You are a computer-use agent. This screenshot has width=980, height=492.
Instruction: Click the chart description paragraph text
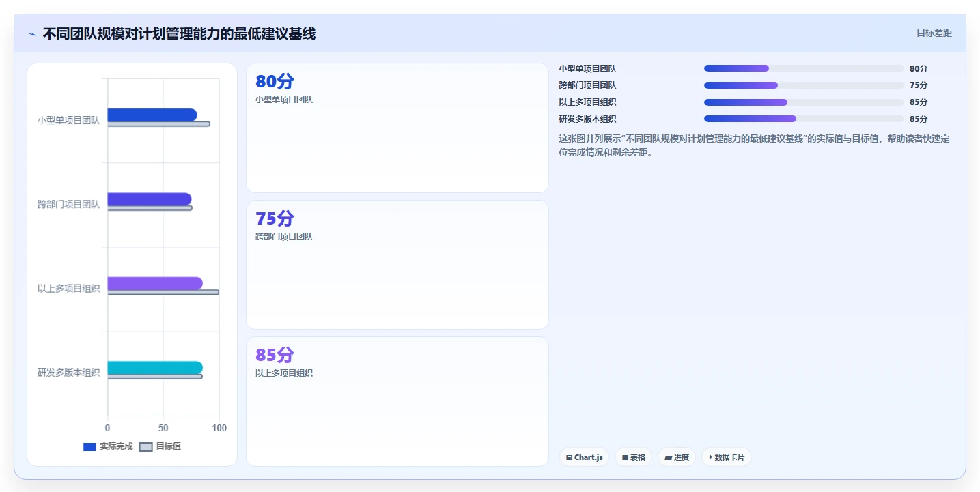(754, 145)
